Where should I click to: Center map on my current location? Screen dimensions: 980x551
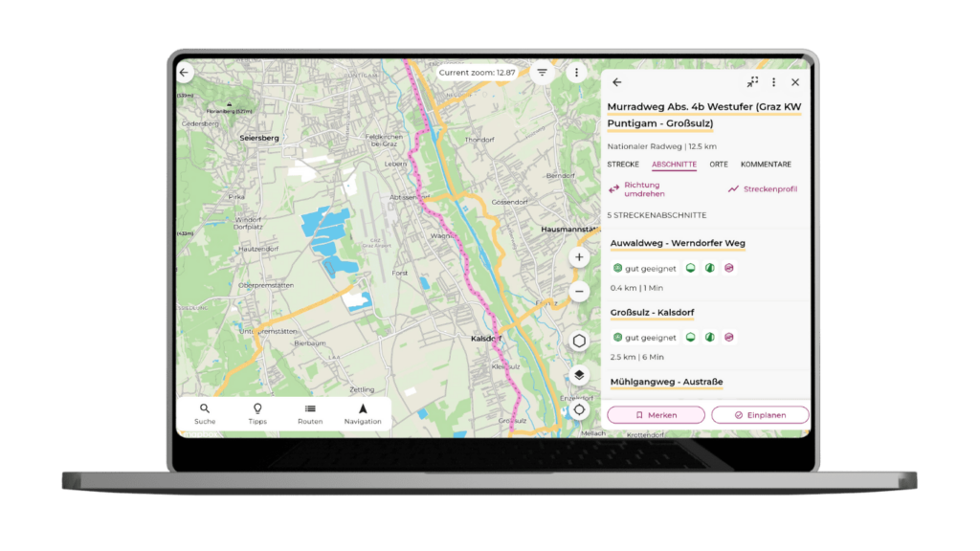[x=579, y=409]
